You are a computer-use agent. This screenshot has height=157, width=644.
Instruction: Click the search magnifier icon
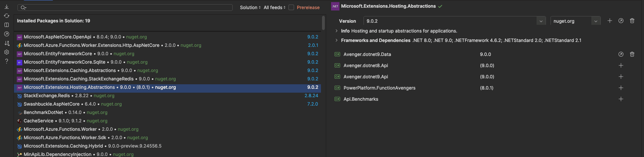coord(23,8)
